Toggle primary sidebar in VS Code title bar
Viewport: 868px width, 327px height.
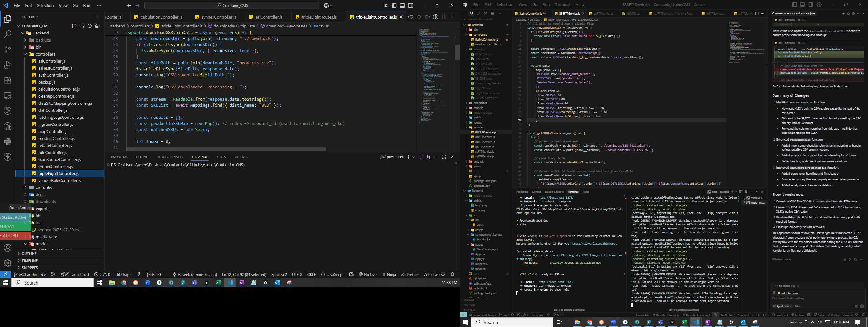394,5
